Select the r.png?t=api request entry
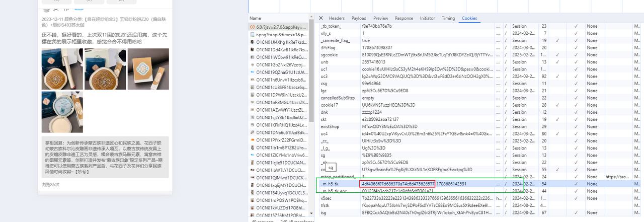644x222 pixels. [x=281, y=35]
